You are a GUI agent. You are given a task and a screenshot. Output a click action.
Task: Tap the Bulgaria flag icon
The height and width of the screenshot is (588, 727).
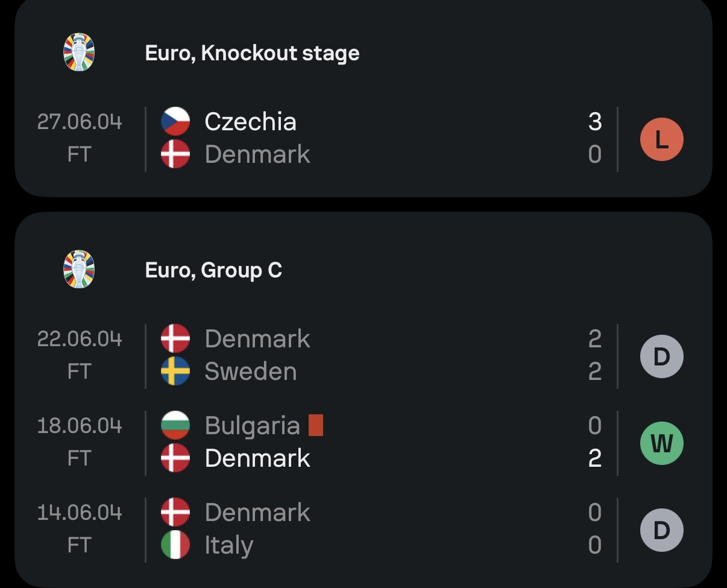click(x=175, y=426)
